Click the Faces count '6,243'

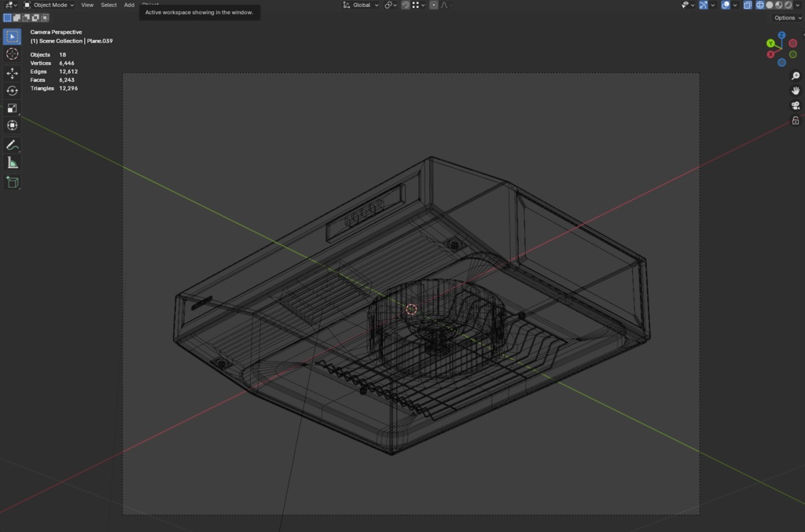[x=67, y=80]
